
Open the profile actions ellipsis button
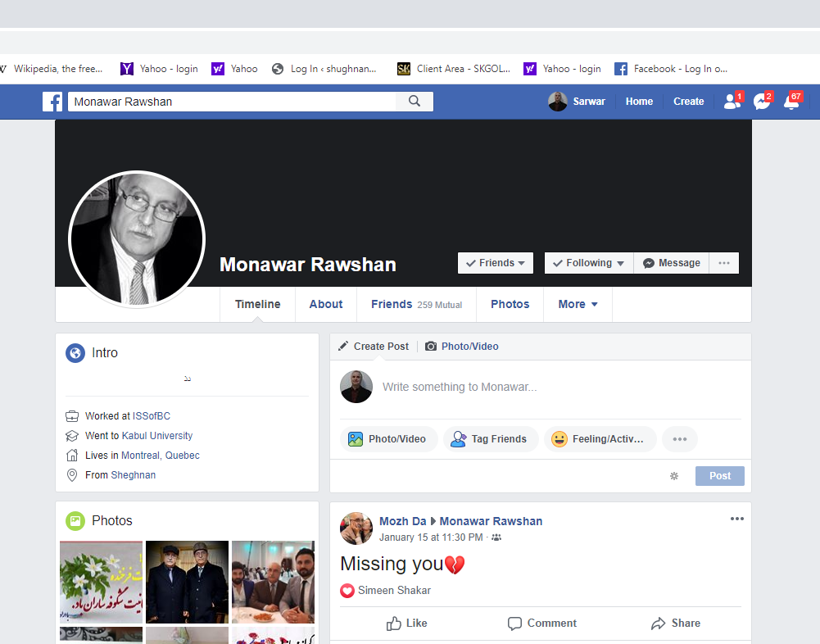point(724,263)
